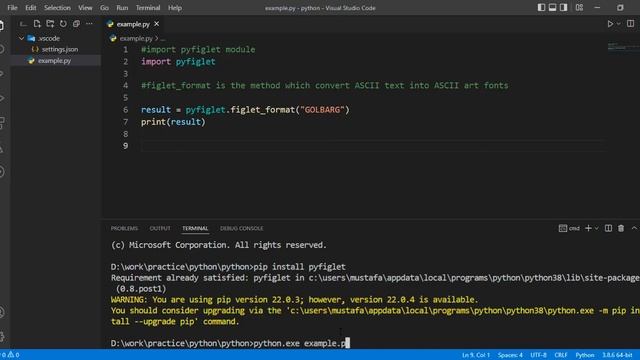Open the View menu
The height and width of the screenshot is (360, 640).
(85, 8)
